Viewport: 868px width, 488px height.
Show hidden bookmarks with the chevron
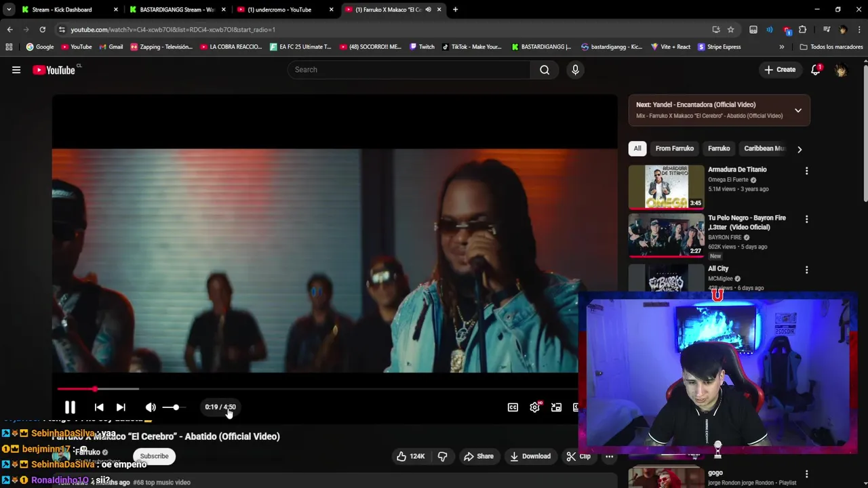pyautogui.click(x=782, y=47)
